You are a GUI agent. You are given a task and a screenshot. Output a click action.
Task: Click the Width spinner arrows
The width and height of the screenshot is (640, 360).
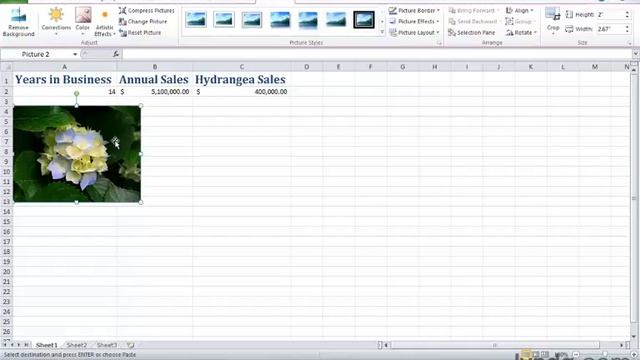(627, 29)
